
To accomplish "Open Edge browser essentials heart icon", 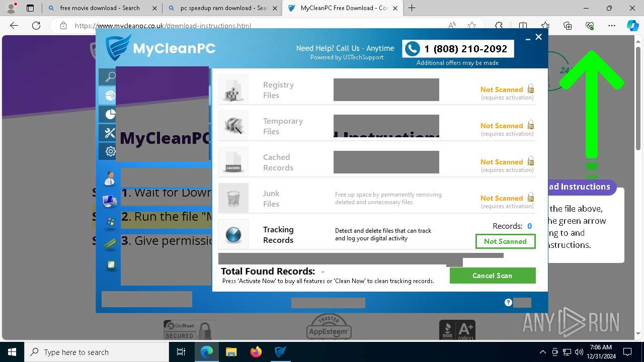I will [590, 26].
